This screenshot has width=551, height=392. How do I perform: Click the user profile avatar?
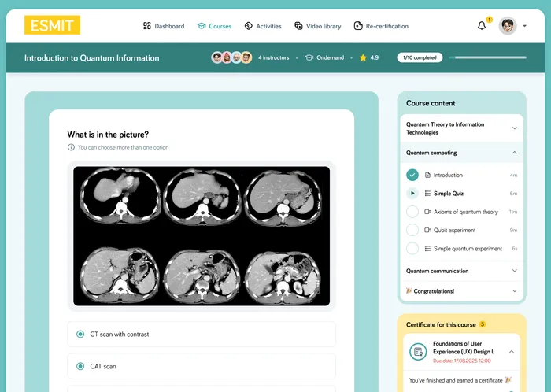click(x=508, y=25)
